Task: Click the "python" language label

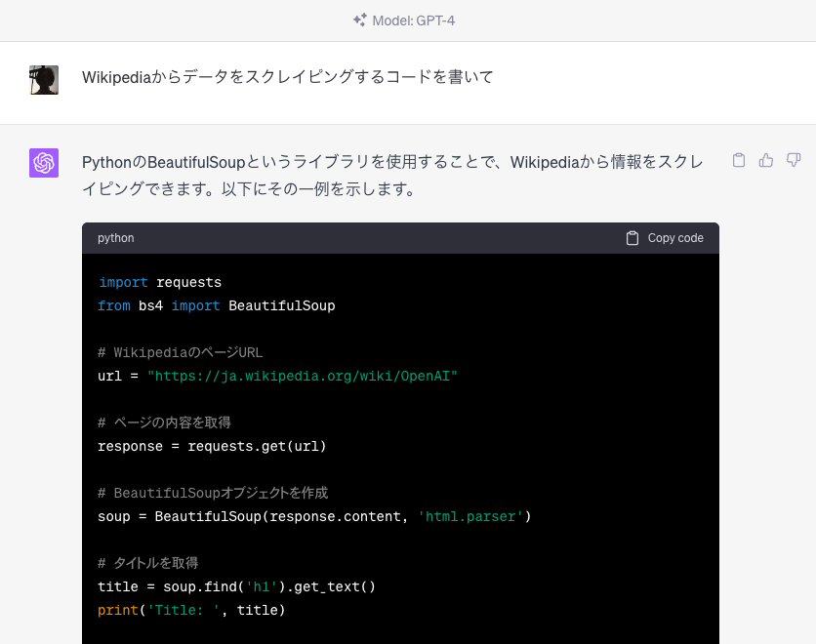Action: click(x=116, y=238)
